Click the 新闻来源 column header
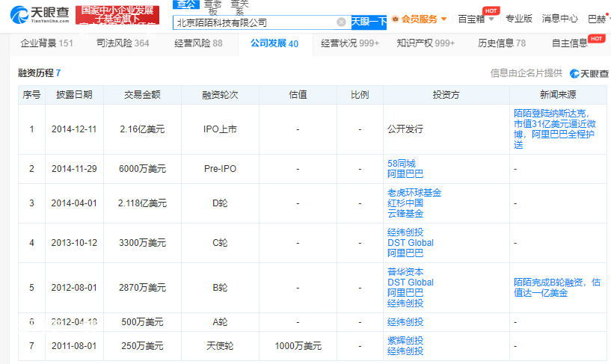This screenshot has height=364, width=611. tap(558, 95)
